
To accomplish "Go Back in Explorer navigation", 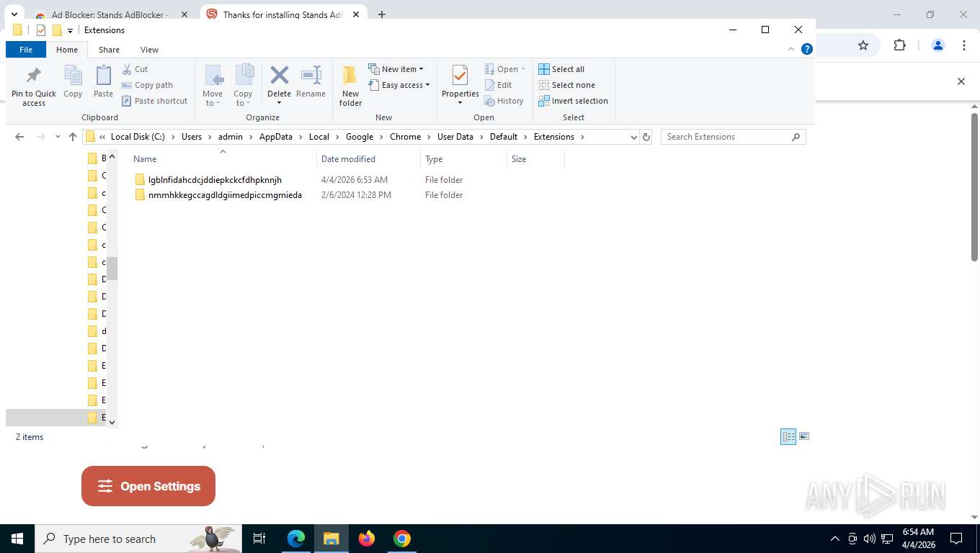I will point(19,137).
